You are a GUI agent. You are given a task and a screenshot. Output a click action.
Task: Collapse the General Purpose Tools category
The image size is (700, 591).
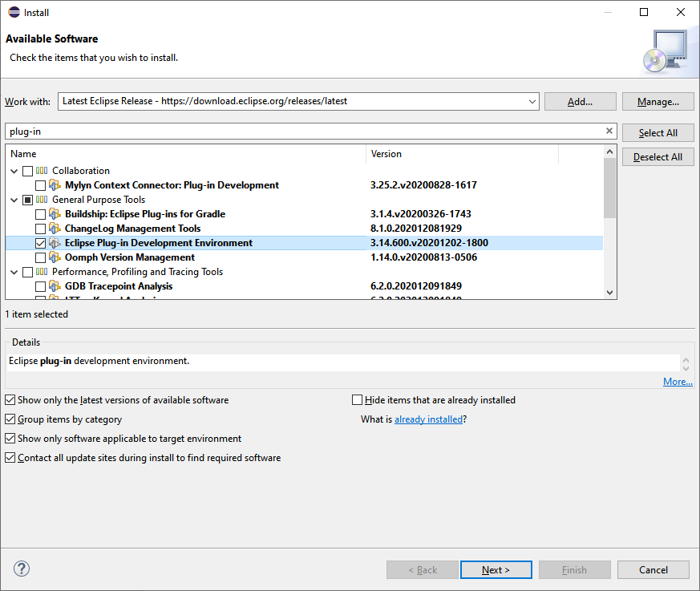pyautogui.click(x=14, y=200)
